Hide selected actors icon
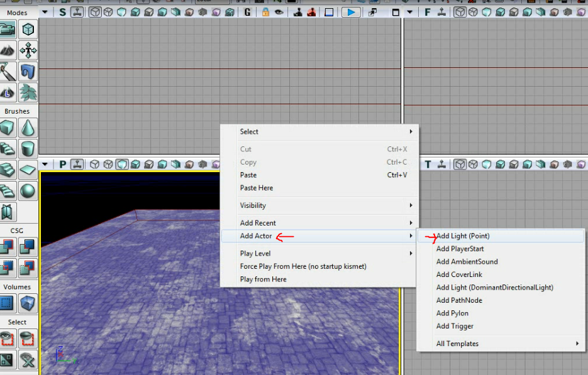 click(28, 339)
